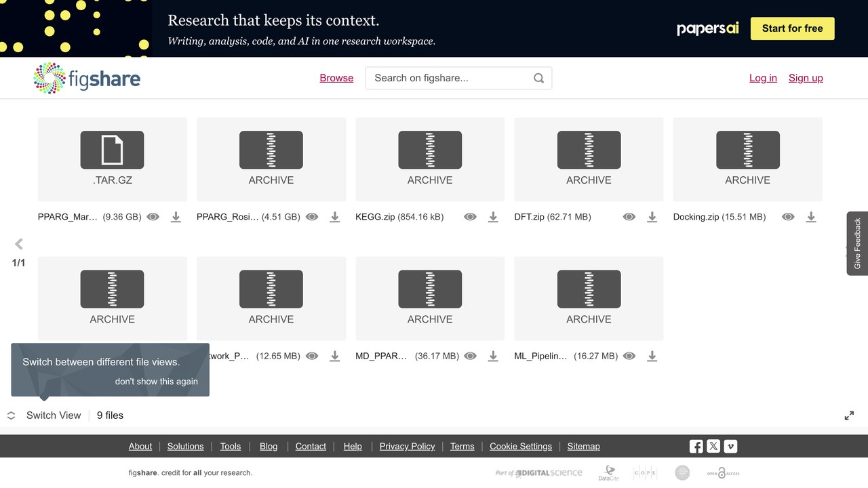
Task: Preview KEGG.zip with the eye icon
Action: [x=470, y=217]
